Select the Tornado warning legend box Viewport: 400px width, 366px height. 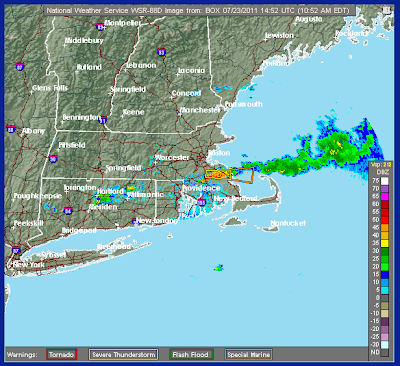tap(62, 354)
